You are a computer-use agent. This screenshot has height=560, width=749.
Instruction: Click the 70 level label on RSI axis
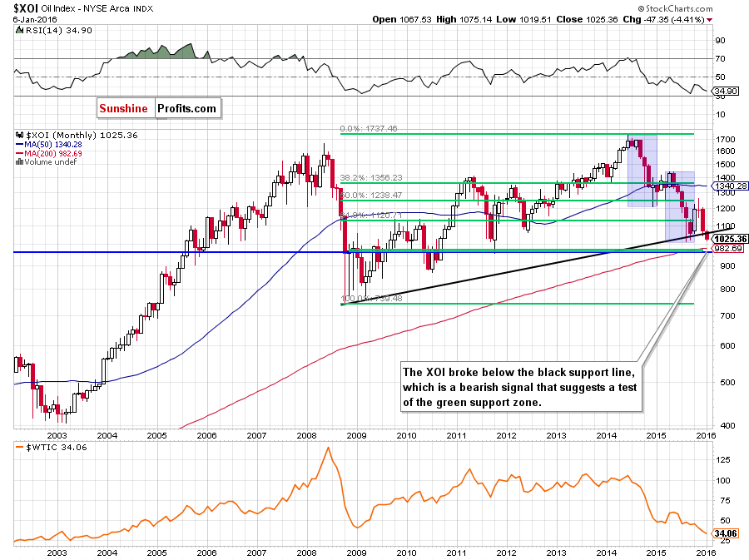[x=720, y=59]
